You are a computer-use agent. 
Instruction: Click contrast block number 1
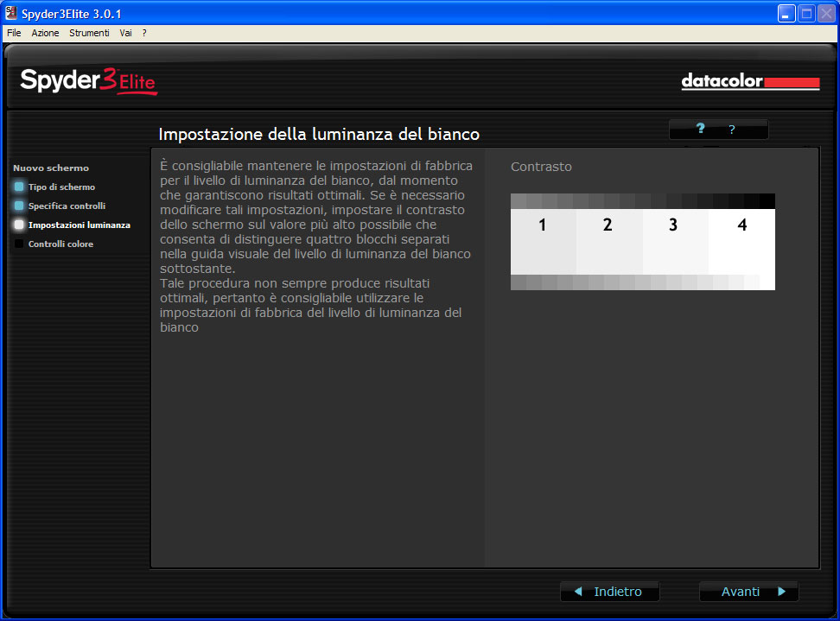(544, 242)
